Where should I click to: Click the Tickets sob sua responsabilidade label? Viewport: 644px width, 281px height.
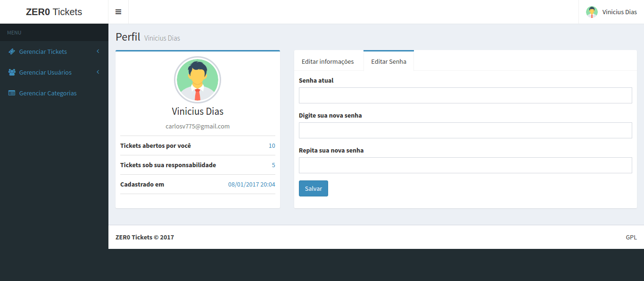(168, 165)
